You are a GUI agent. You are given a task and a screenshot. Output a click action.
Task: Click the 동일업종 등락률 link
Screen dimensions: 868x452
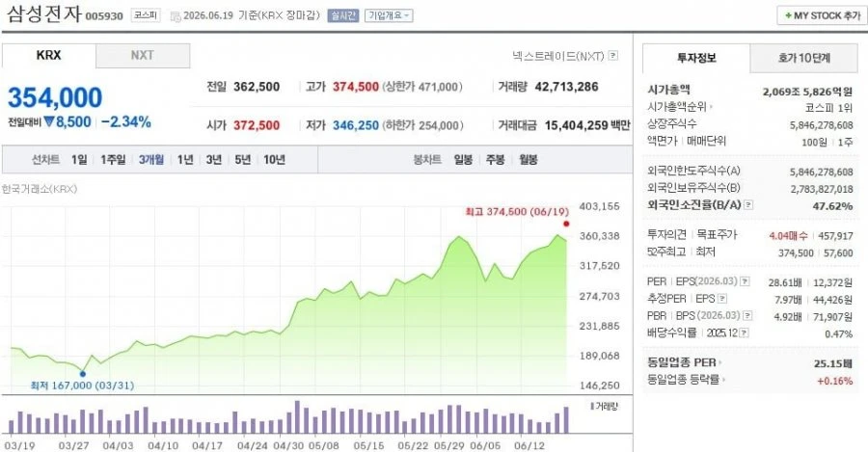tap(687, 380)
